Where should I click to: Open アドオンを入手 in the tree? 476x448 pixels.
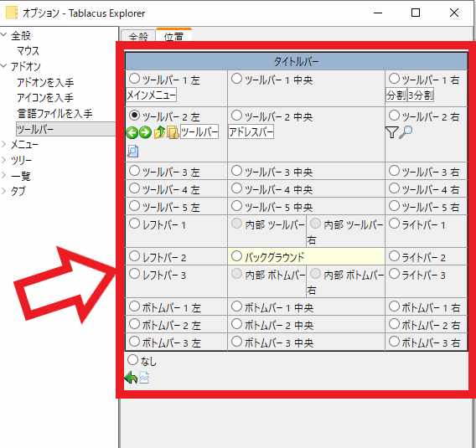(x=45, y=82)
